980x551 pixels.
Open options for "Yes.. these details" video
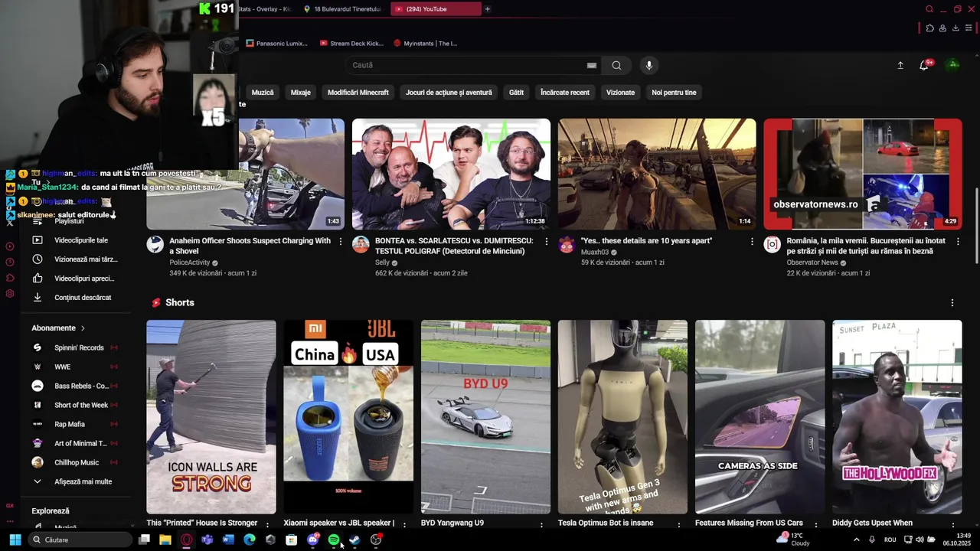[x=752, y=242]
